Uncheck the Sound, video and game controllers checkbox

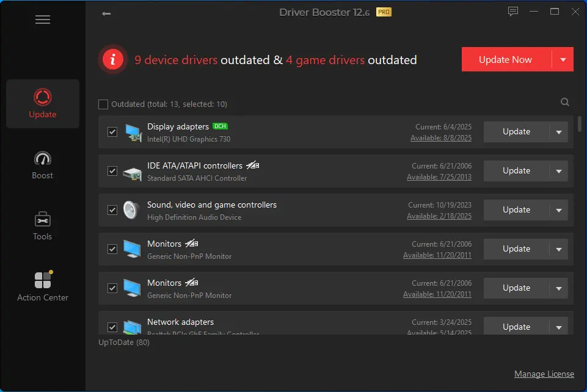tap(112, 210)
